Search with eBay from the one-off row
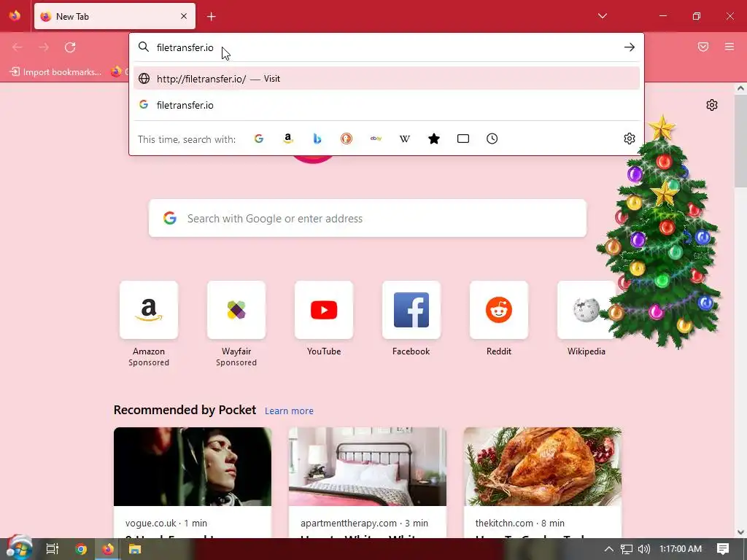Viewport: 747px width, 560px height. [x=376, y=139]
